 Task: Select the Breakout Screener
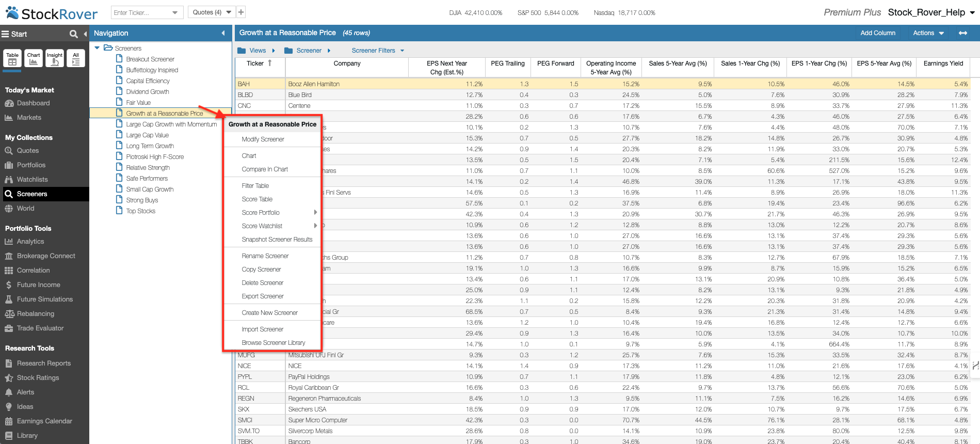point(150,59)
